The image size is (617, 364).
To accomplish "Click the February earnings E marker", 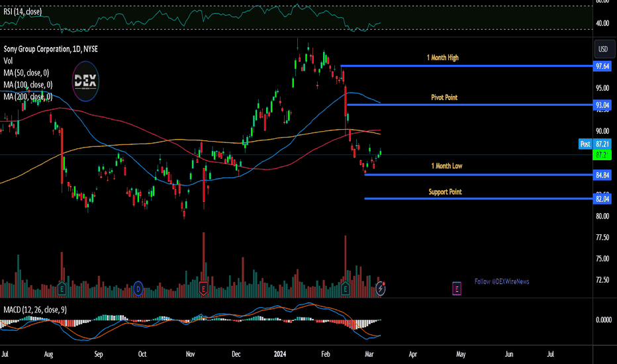I will pos(345,289).
